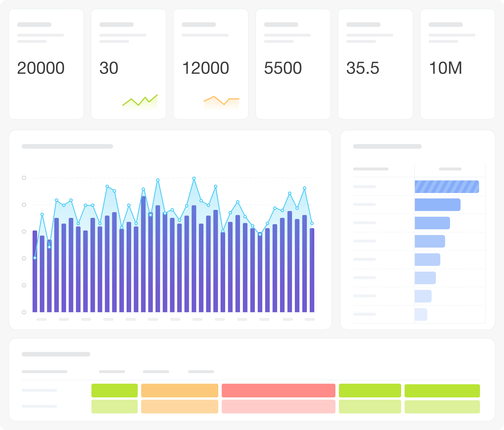The width and height of the screenshot is (504, 430).
Task: Click the 35.5 metric value
Action: pyautogui.click(x=363, y=68)
